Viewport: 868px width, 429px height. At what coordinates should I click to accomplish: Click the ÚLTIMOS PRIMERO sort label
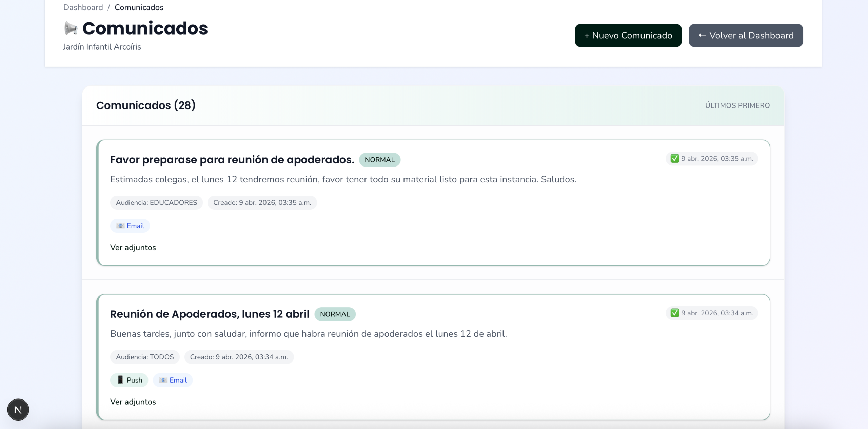pos(737,105)
